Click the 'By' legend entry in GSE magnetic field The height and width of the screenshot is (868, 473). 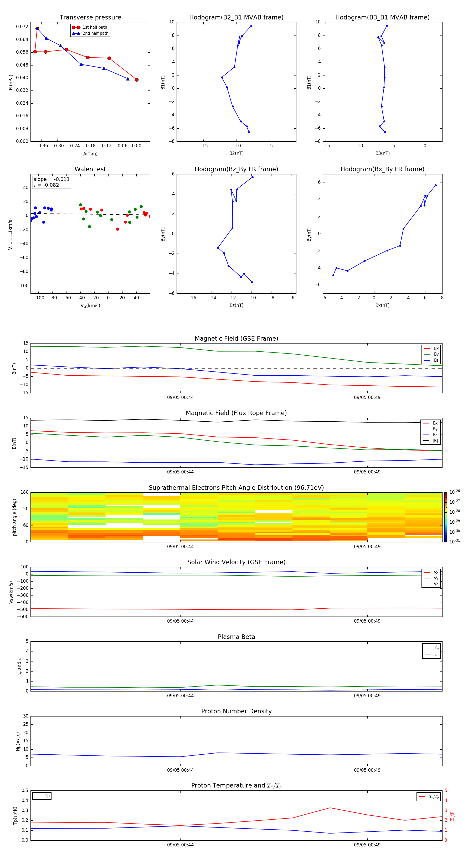pos(431,355)
